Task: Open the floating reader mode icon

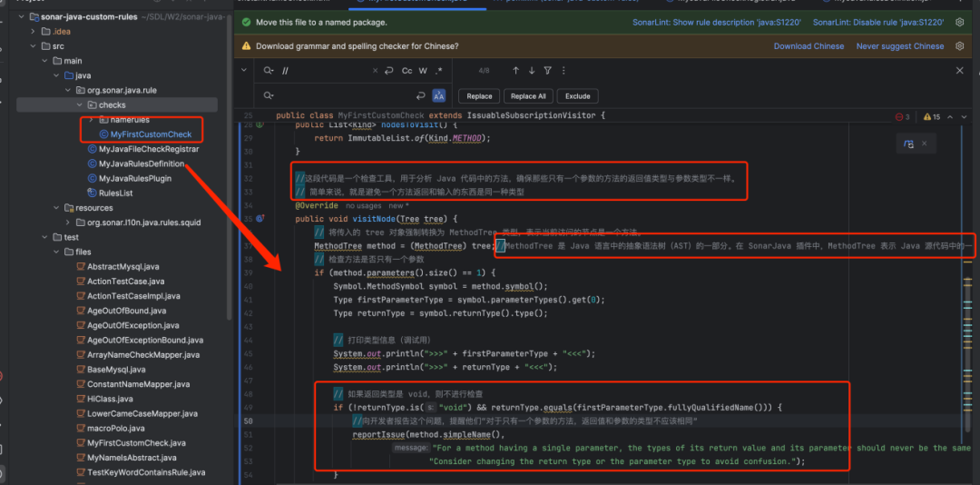Action: point(908,144)
